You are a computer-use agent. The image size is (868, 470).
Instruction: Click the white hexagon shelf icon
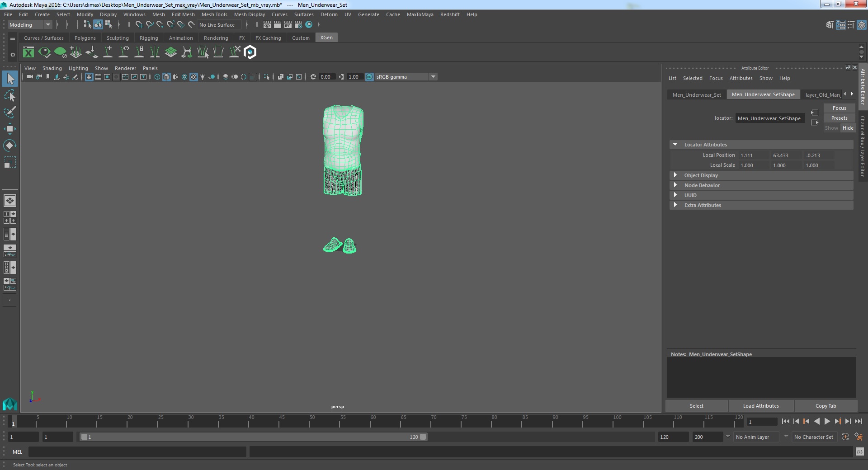click(x=250, y=52)
